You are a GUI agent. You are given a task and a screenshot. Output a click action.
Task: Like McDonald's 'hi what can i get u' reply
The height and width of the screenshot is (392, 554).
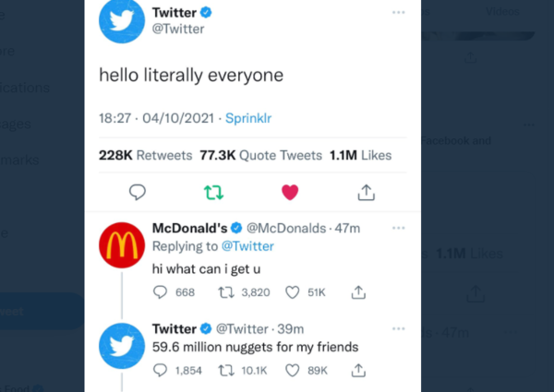(293, 292)
